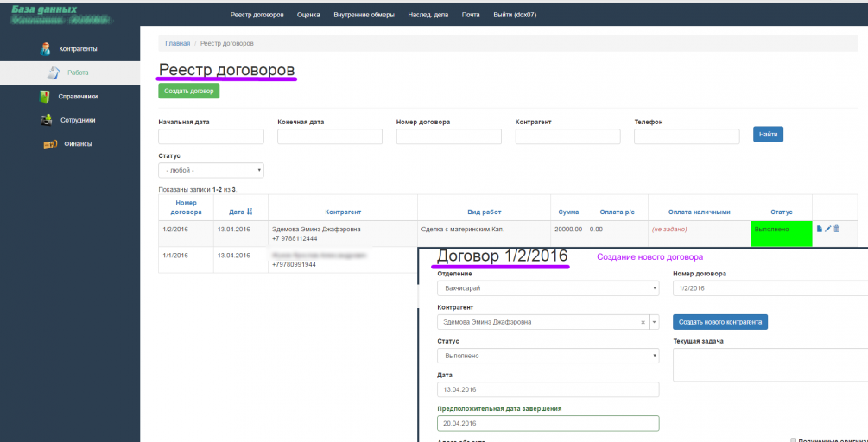Expand the Статус filter dropdown set to любой
The image size is (868, 442).
pos(211,170)
